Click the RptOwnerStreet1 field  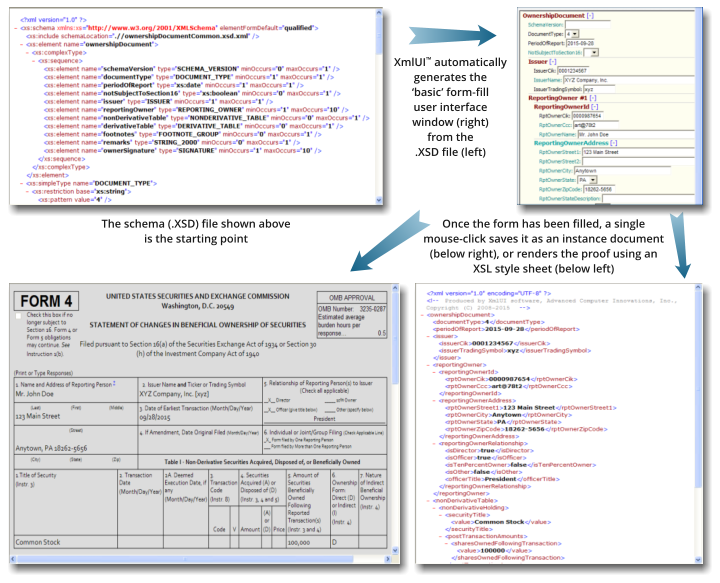(x=638, y=152)
